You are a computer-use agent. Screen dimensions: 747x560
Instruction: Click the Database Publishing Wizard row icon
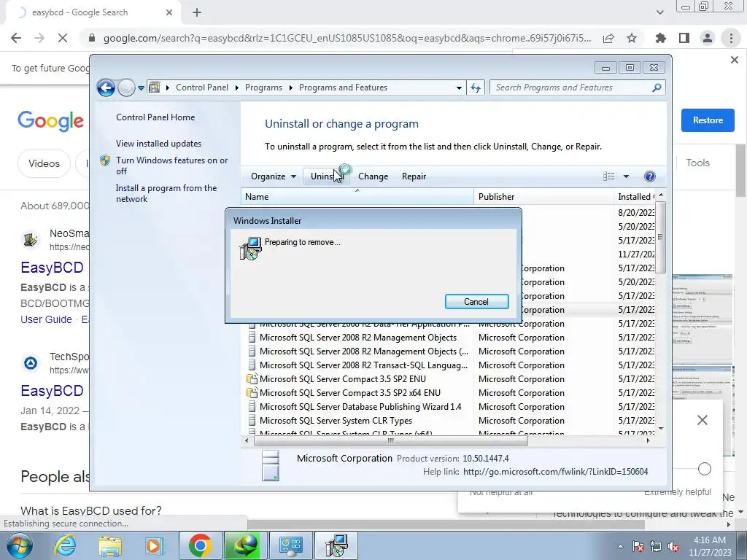click(x=252, y=407)
